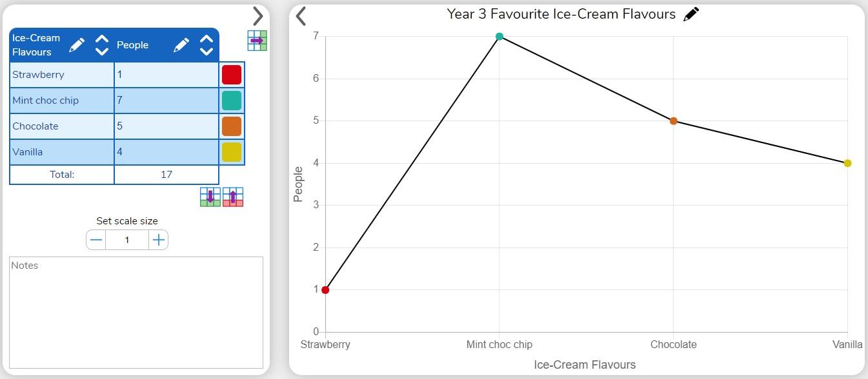868x379 pixels.
Task: Edit the Ice-Cream Flavours column heading
Action: click(x=77, y=45)
